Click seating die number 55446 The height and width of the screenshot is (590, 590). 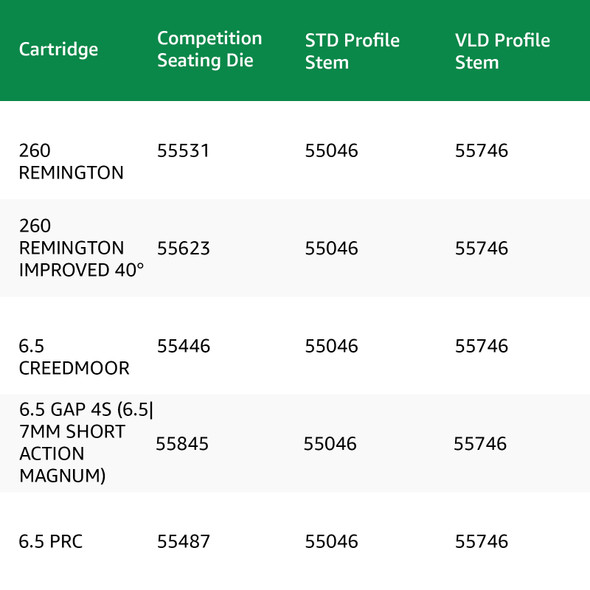(x=183, y=346)
